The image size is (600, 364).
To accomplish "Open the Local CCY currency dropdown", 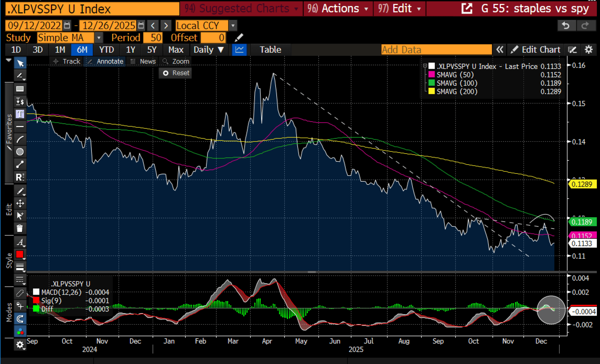I will pos(233,26).
